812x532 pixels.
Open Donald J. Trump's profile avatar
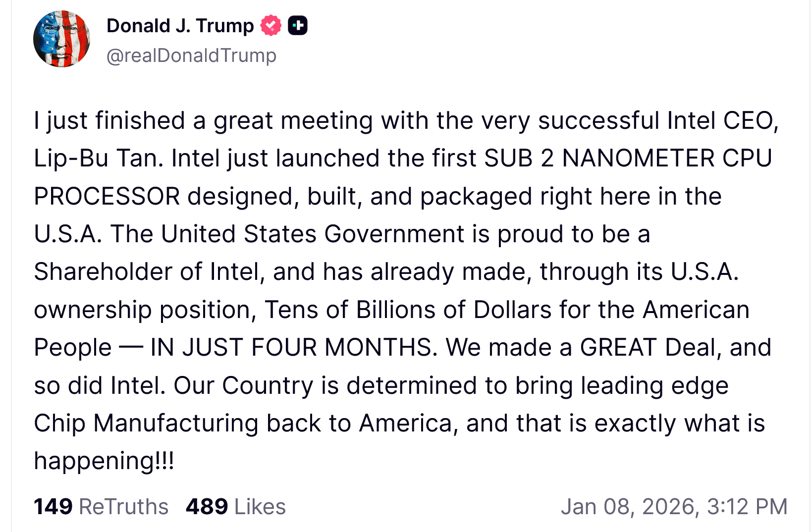pyautogui.click(x=61, y=39)
